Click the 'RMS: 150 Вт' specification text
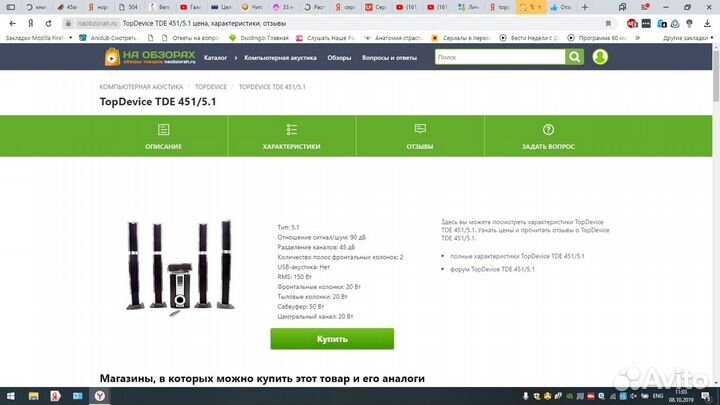 click(294, 277)
